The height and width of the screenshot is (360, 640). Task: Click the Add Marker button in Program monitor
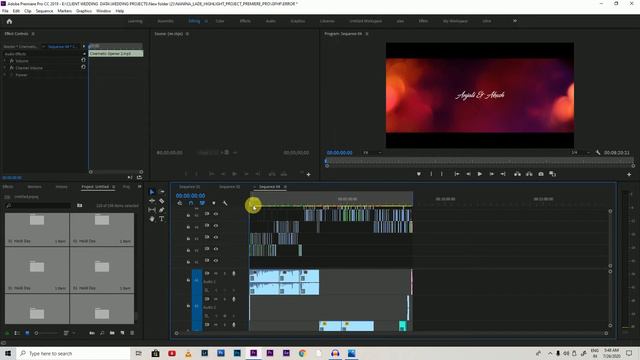click(419, 174)
